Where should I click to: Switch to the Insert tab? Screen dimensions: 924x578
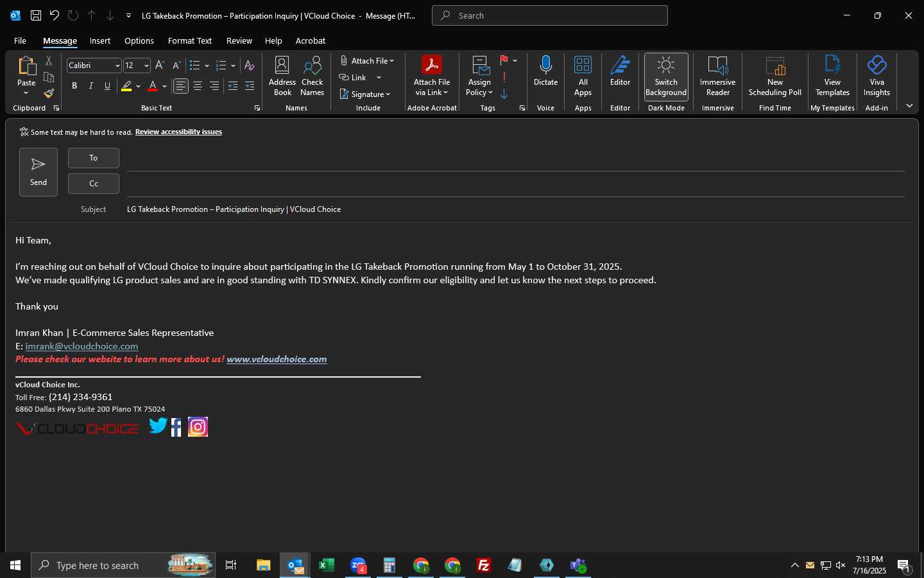coord(100,40)
